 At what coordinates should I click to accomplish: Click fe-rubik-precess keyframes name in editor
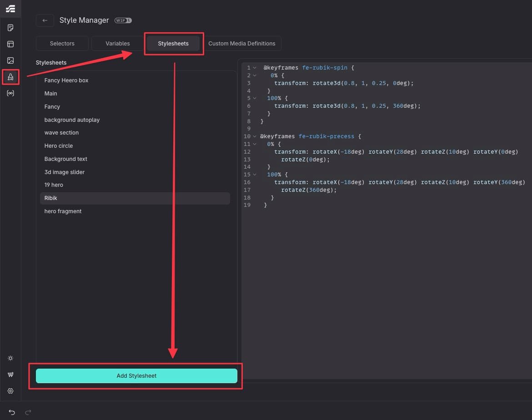[326, 136]
